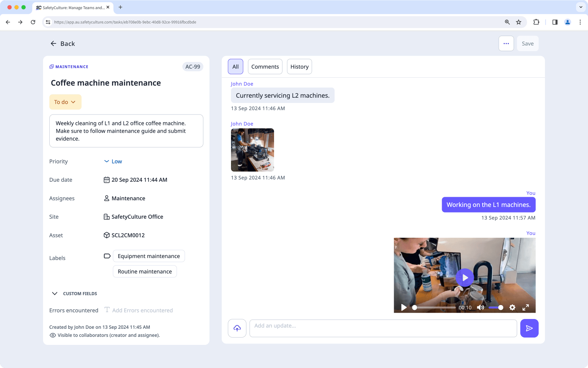
Task: Open the more options ellipsis menu
Action: (506, 43)
